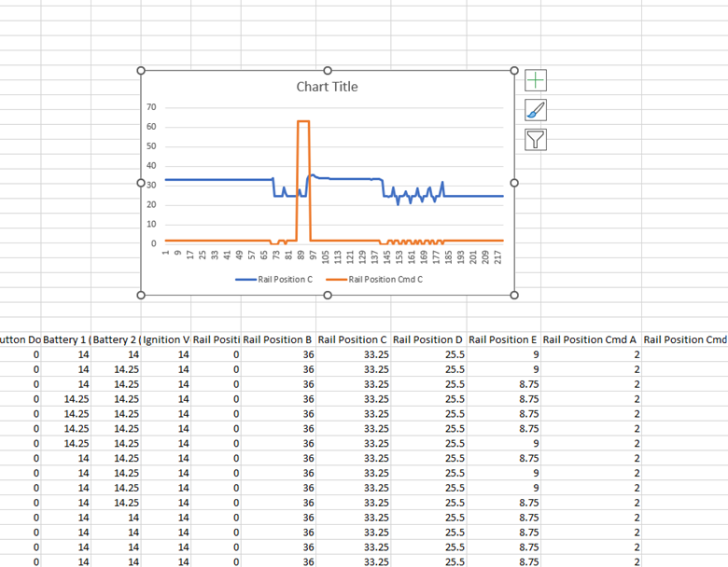Select the Rail Position C header cell
This screenshot has height=567, width=728.
(353, 339)
